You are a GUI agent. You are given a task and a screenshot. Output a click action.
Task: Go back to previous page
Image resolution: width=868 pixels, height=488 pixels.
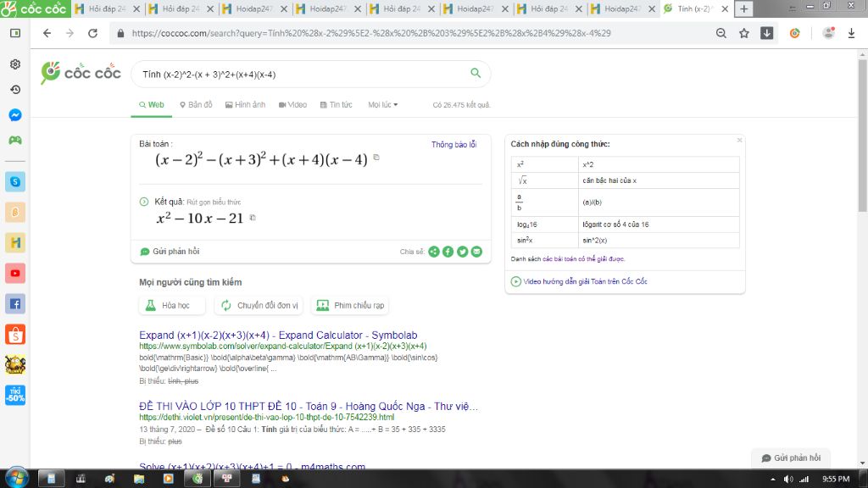point(47,33)
